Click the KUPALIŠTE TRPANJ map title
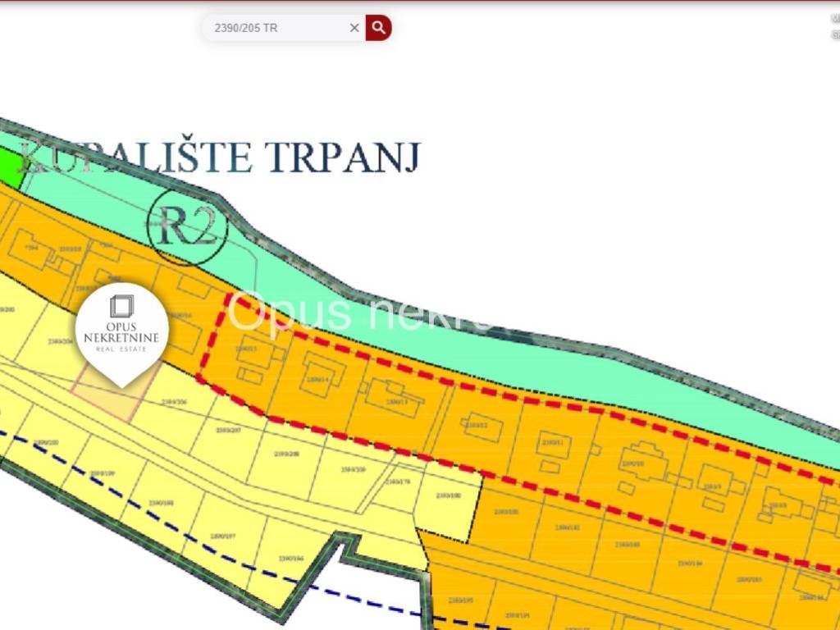The image size is (840, 630). click(220, 157)
